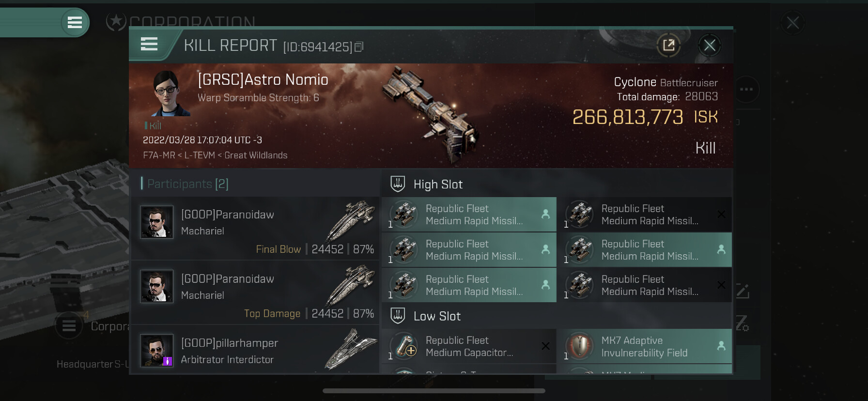Share kill report via export icon

pyautogui.click(x=668, y=46)
